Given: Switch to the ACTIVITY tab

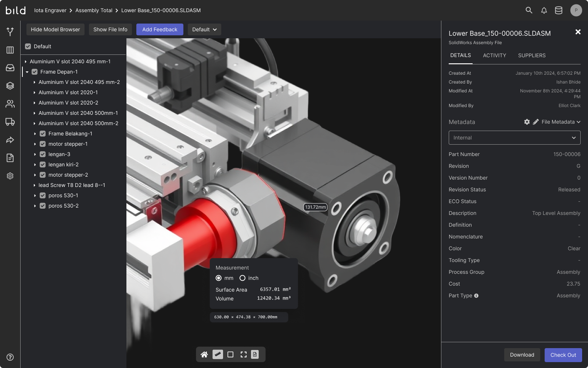Looking at the screenshot, I should tap(494, 56).
